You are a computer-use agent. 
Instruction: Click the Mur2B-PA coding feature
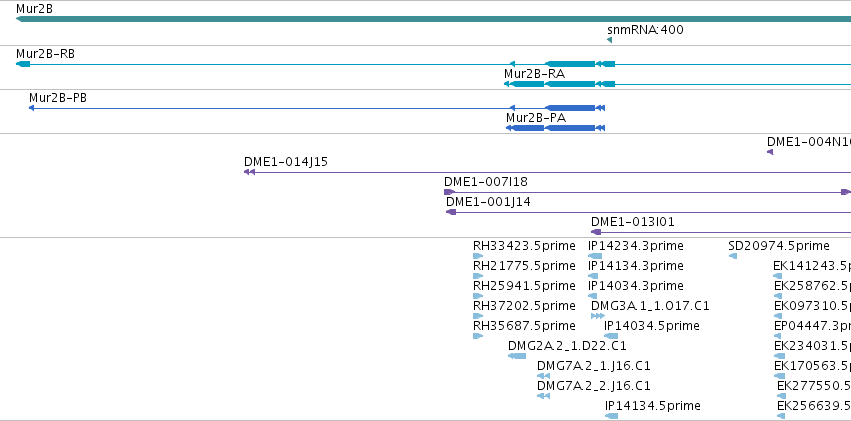coord(570,128)
